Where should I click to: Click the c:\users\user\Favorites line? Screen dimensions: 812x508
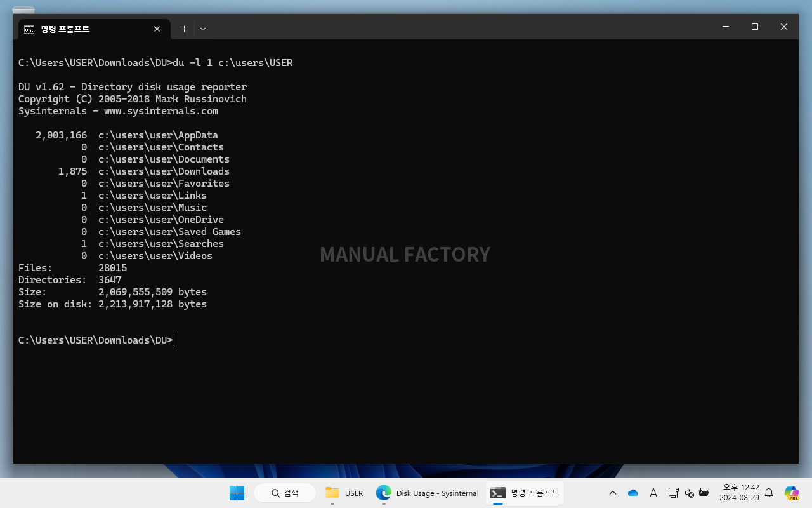(155, 184)
